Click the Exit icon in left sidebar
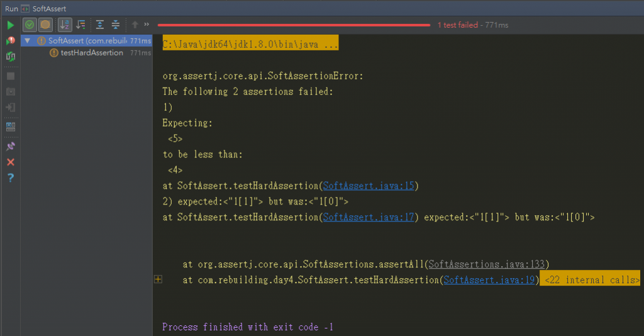644x336 pixels. pos(11,108)
